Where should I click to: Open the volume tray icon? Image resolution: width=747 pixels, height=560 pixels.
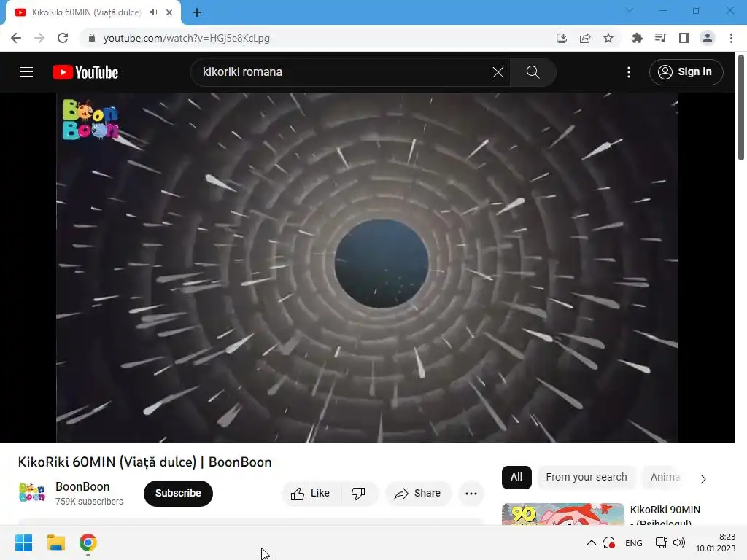[679, 542]
